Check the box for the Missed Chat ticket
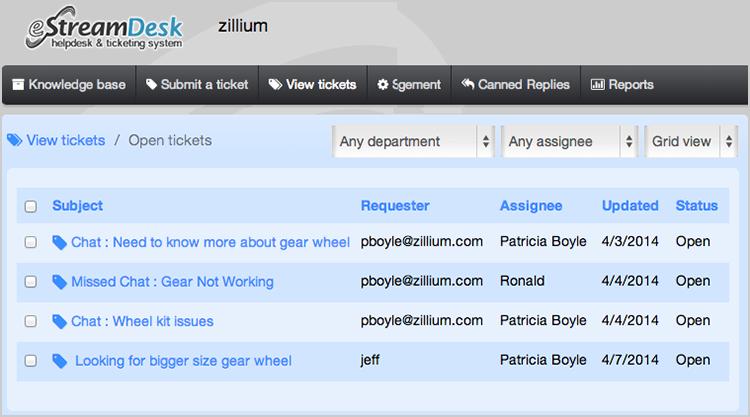The height and width of the screenshot is (417, 750). pos(31,282)
